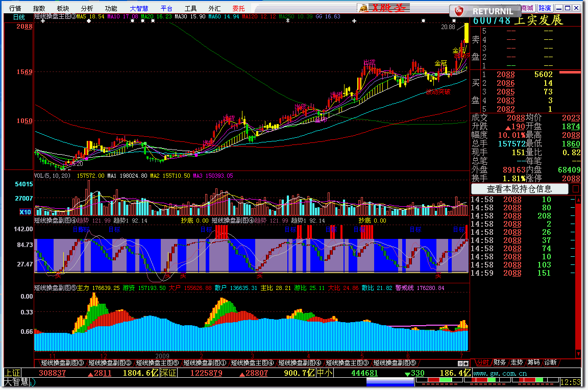Open the 指数 menu
Image resolution: width=588 pixels, height=390 pixels.
coord(39,8)
